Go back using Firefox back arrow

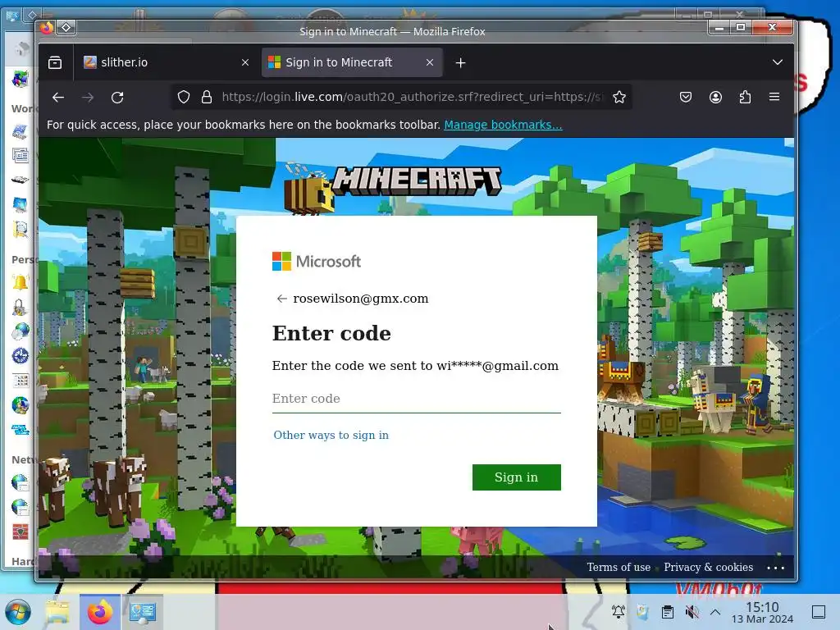58,97
